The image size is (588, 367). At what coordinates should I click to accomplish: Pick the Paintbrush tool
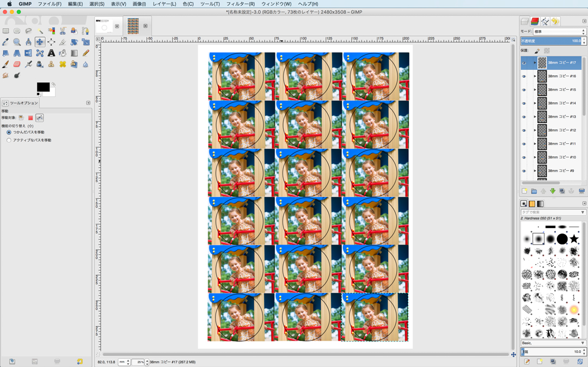coord(5,64)
